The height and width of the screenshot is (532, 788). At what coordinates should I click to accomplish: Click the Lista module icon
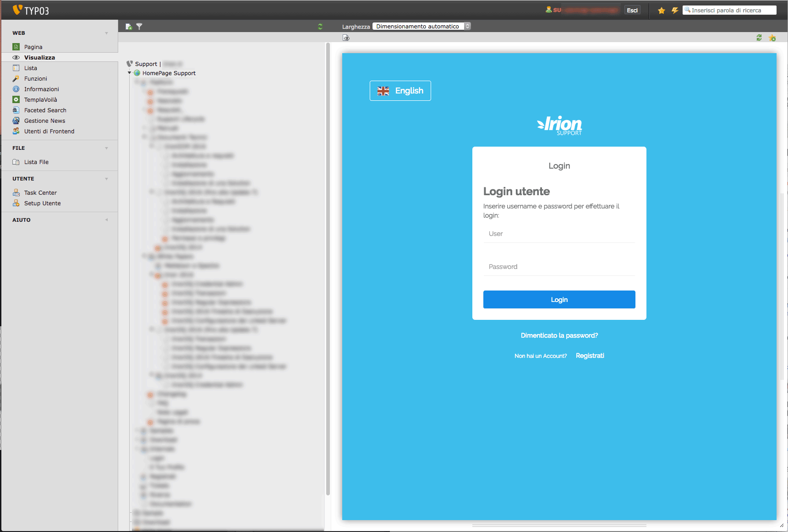(x=16, y=68)
